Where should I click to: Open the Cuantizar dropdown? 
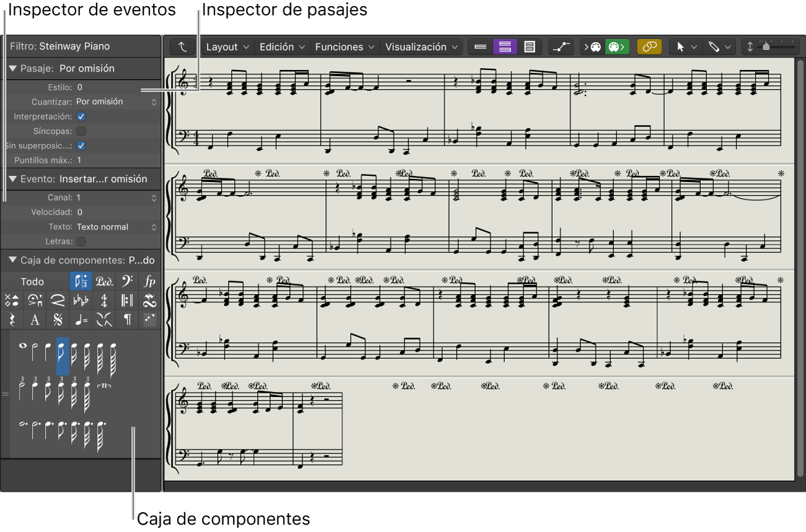click(115, 102)
